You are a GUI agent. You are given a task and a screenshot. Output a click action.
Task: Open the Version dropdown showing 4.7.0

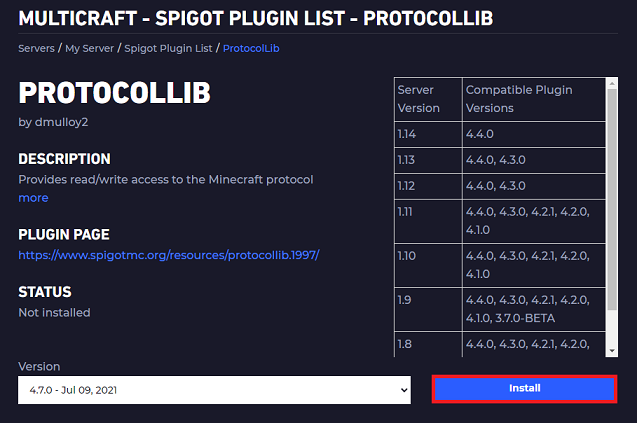coord(214,389)
